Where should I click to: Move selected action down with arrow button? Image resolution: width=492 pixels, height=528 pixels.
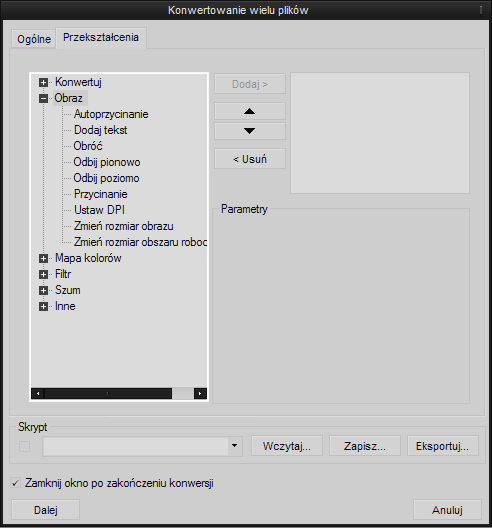(x=250, y=131)
